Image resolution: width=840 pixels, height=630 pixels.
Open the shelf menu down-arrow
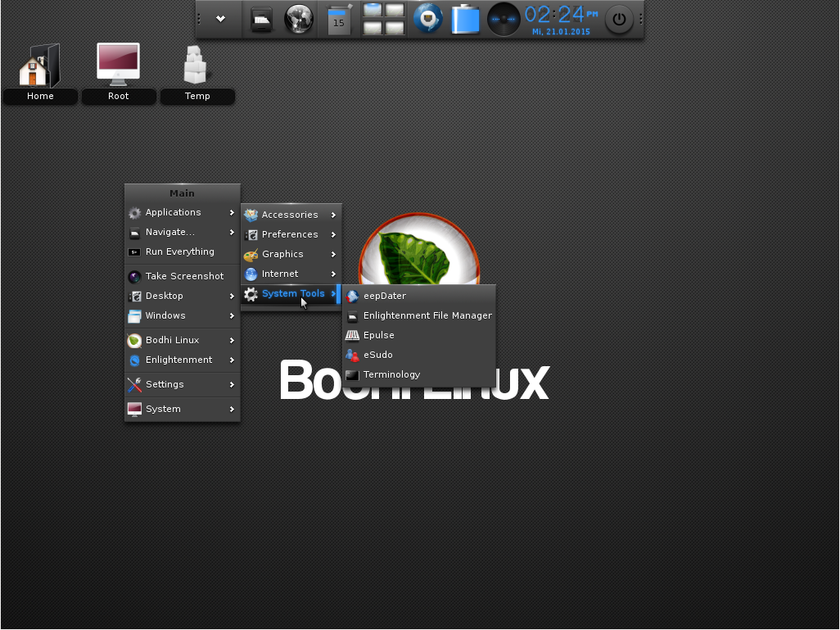[220, 19]
